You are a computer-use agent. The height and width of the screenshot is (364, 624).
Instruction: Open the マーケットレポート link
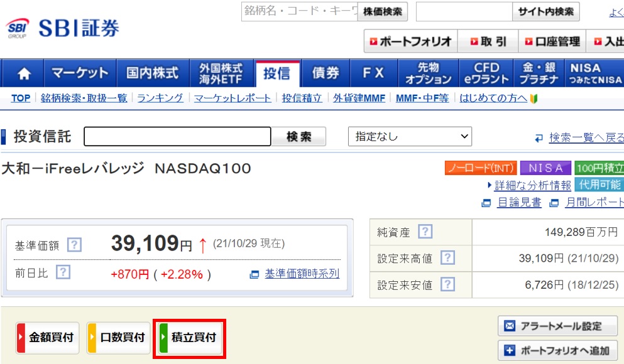pos(233,98)
